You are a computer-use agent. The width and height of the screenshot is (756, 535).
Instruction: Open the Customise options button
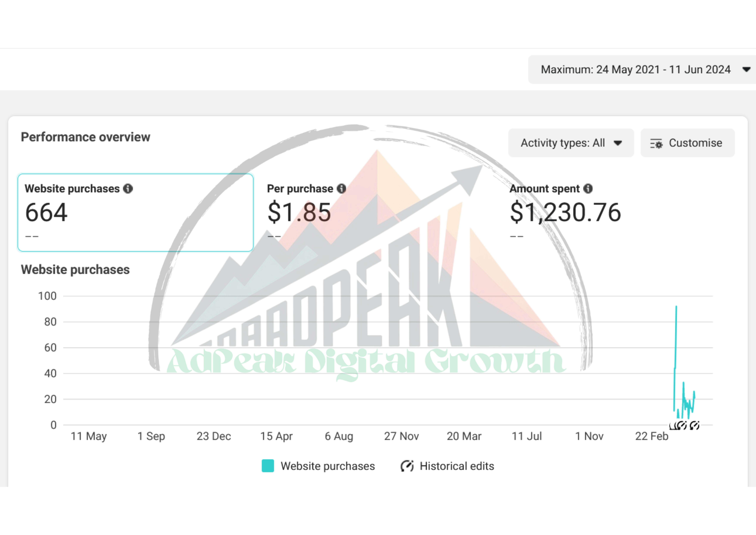(687, 143)
